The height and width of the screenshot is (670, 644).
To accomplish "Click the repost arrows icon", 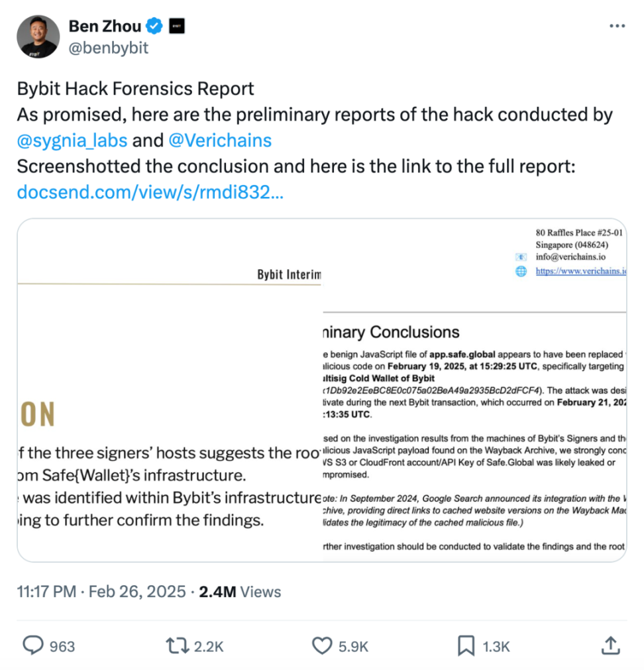I will point(176,645).
